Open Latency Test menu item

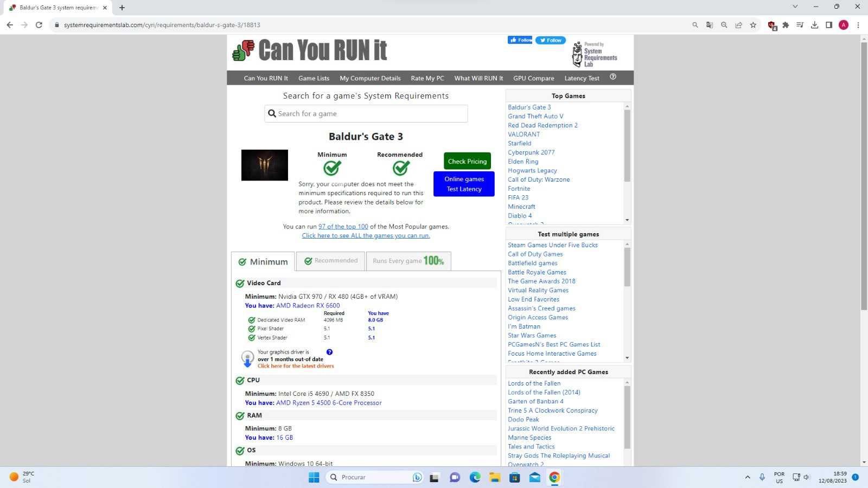coord(582,78)
